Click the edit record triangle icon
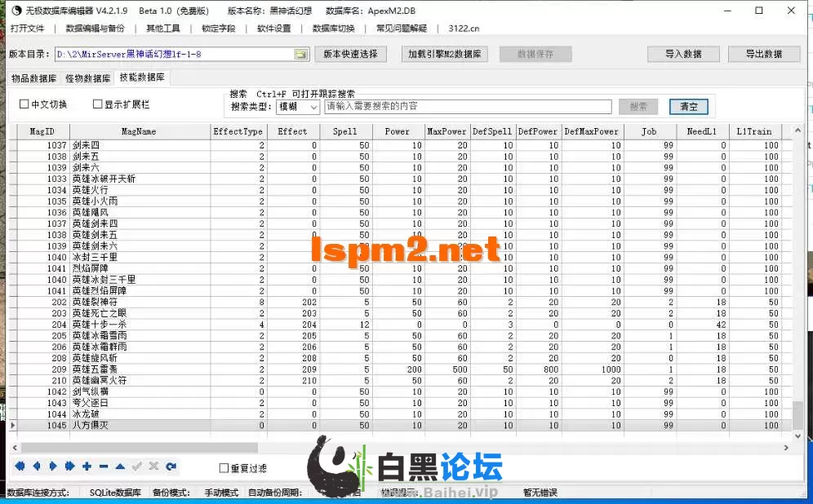The width and height of the screenshot is (813, 504). (x=120, y=466)
